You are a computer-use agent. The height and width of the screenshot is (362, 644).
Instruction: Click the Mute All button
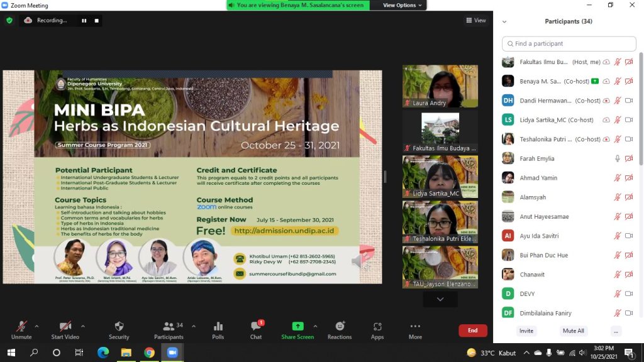[573, 331]
